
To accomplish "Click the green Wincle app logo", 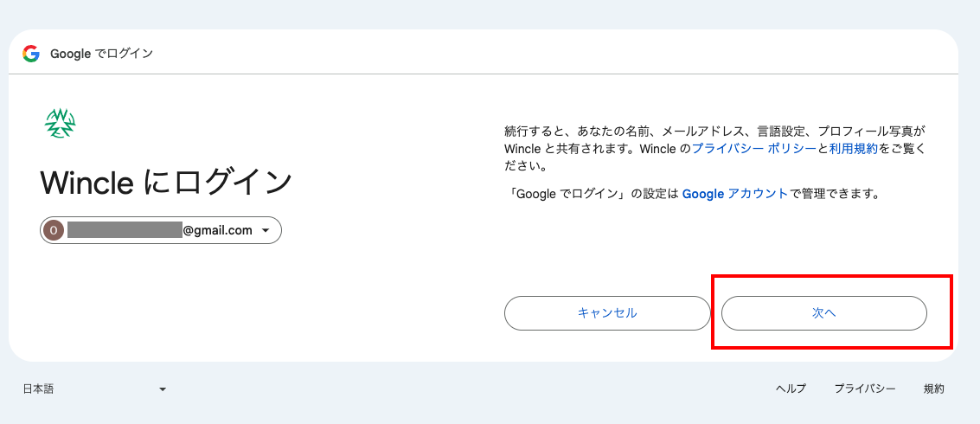I will pos(61,124).
